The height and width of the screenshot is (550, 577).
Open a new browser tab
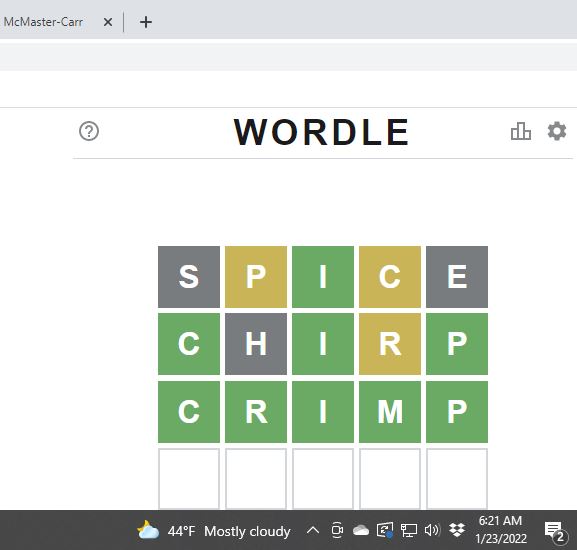pyautogui.click(x=146, y=22)
